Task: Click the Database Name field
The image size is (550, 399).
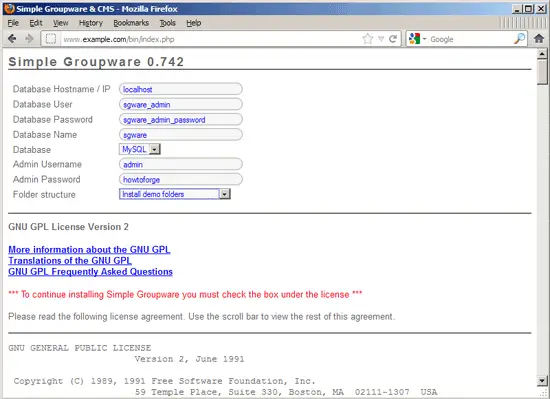Action: [181, 135]
